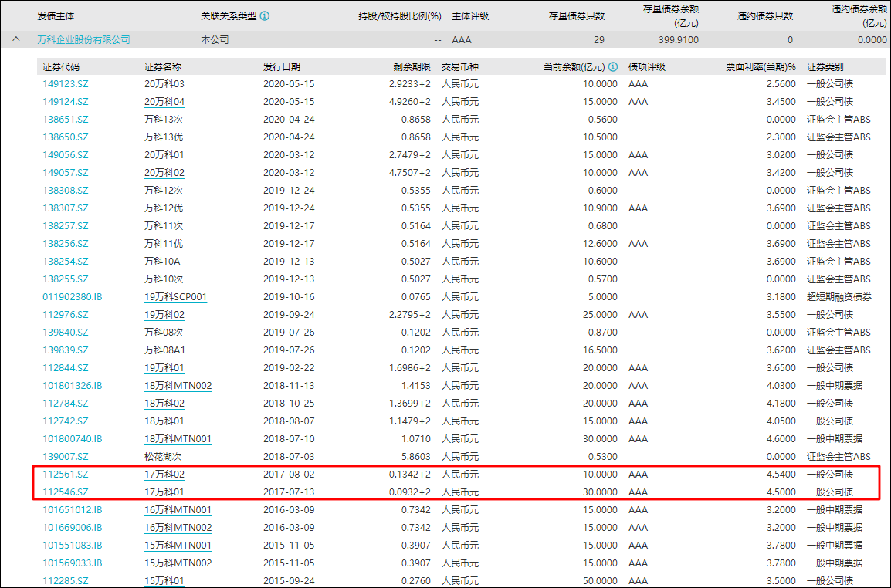Open the 18万科02 bond name link
The width and height of the screenshot is (891, 588).
pyautogui.click(x=164, y=404)
